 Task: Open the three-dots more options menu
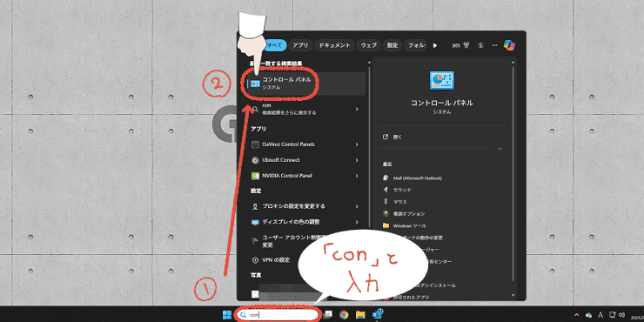(494, 45)
